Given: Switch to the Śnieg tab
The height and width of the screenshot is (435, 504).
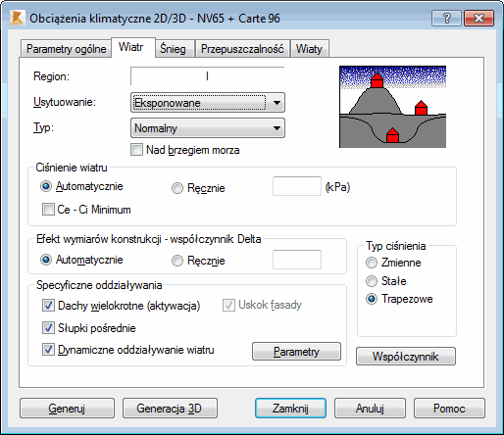Looking at the screenshot, I should click(174, 49).
